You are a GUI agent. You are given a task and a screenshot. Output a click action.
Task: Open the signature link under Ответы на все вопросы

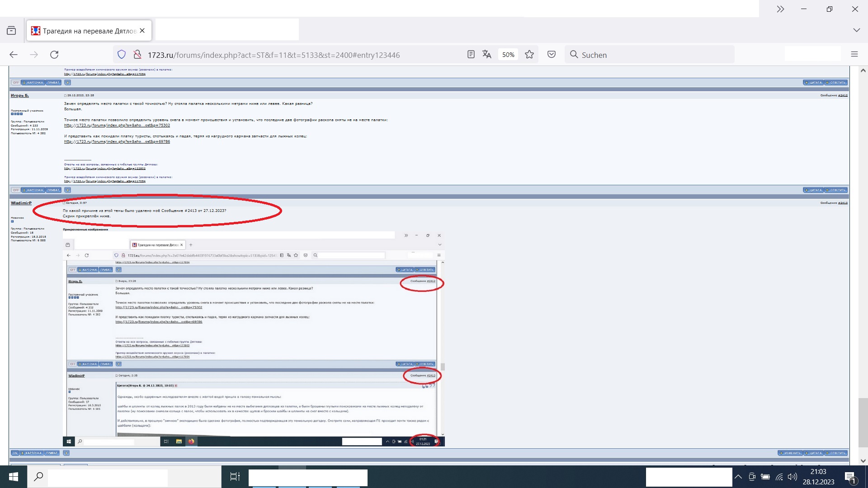pos(105,169)
